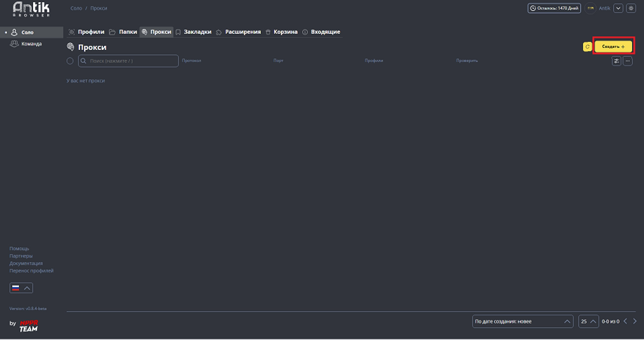Click the Расширения puzzle icon
Viewport: 644px width, 340px height.
pyautogui.click(x=219, y=32)
